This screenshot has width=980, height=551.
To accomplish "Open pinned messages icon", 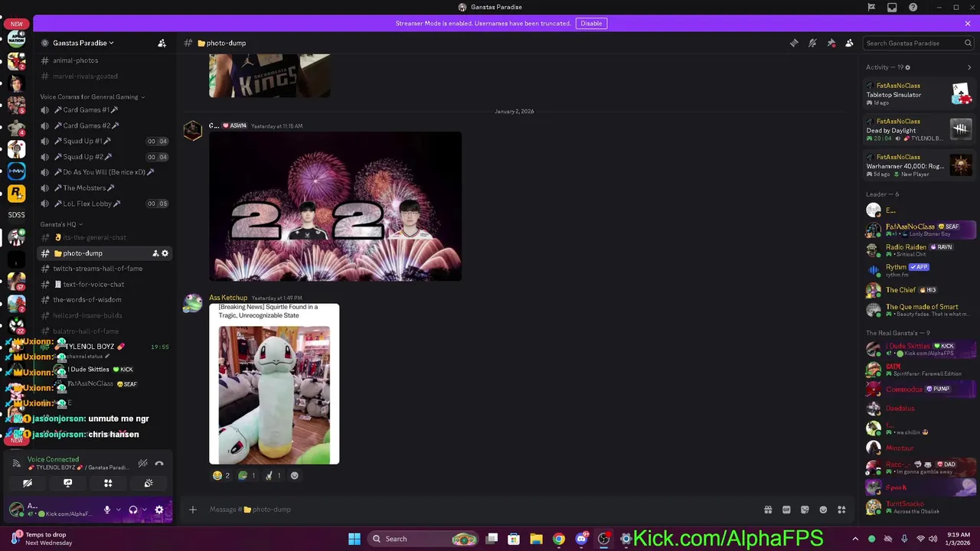I will tap(831, 43).
